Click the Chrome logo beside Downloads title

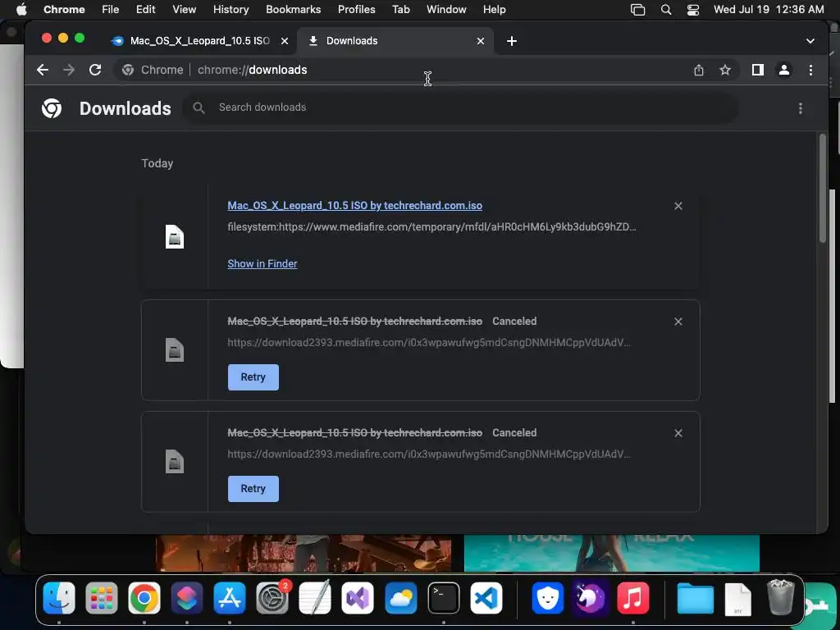(52, 108)
